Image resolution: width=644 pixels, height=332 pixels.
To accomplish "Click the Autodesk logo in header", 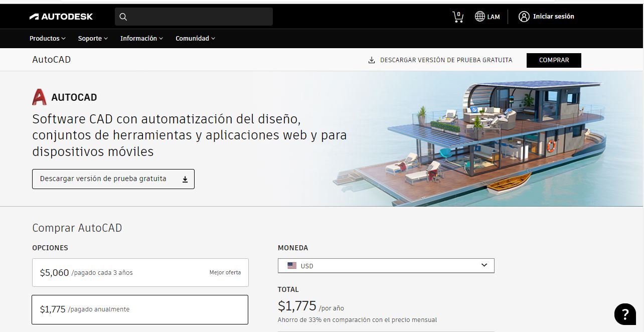I will [x=61, y=17].
